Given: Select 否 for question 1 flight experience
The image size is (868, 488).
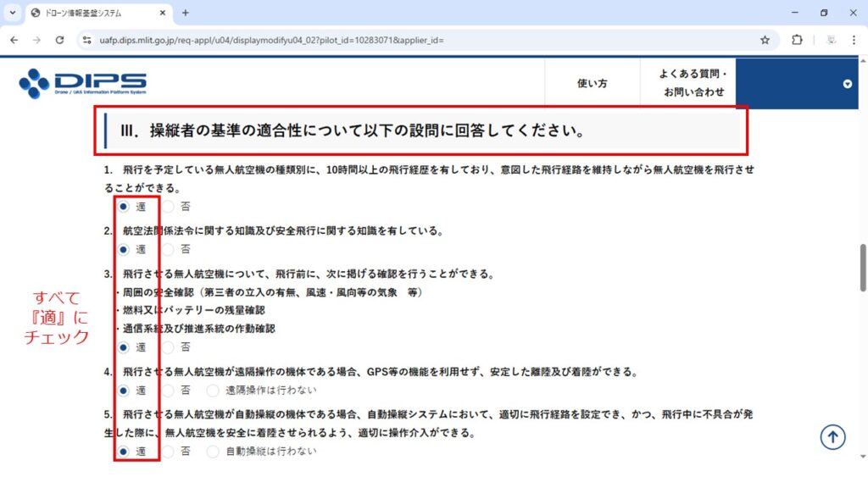Looking at the screenshot, I should click(x=169, y=206).
